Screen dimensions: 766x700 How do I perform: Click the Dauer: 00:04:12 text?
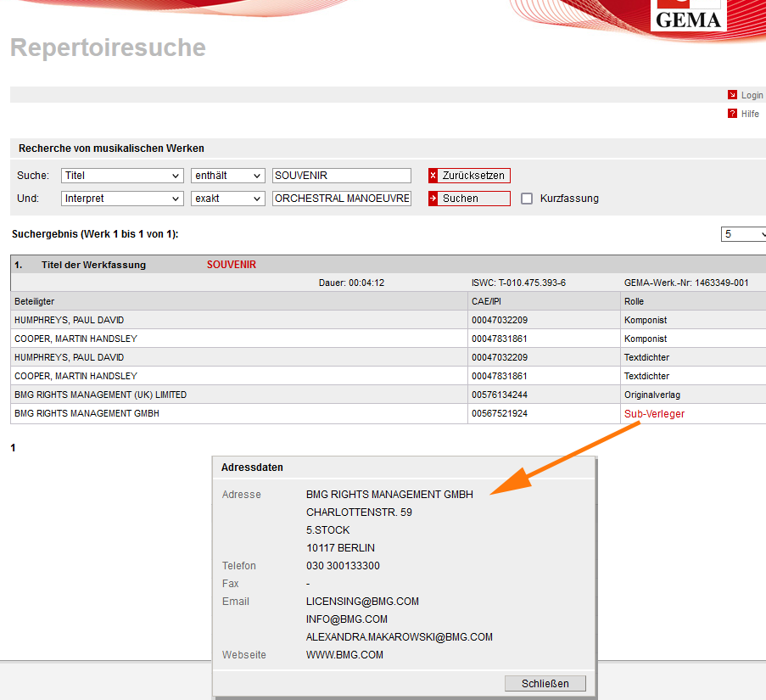[x=351, y=283]
